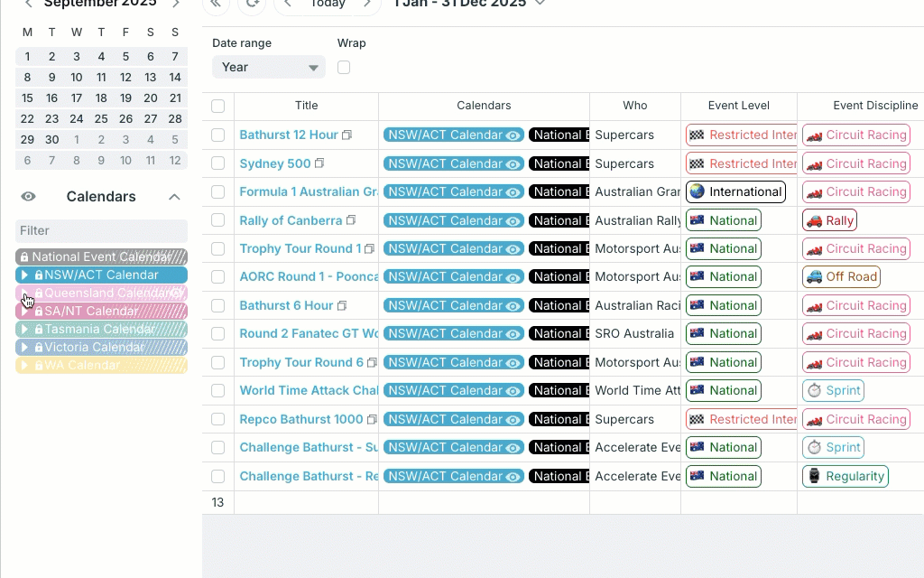This screenshot has width=924, height=578.
Task: Expand the Victoria Calendar tree arrow
Action: click(x=25, y=347)
